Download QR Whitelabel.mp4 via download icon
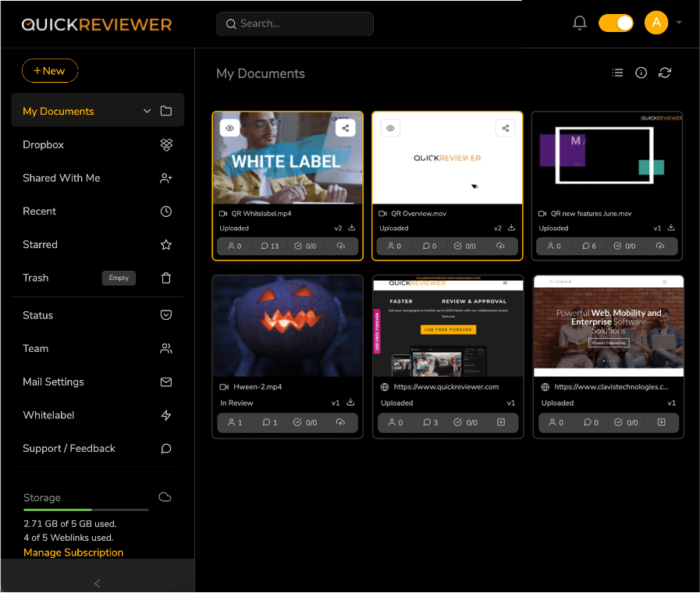Image resolution: width=700 pixels, height=593 pixels. pos(351,228)
